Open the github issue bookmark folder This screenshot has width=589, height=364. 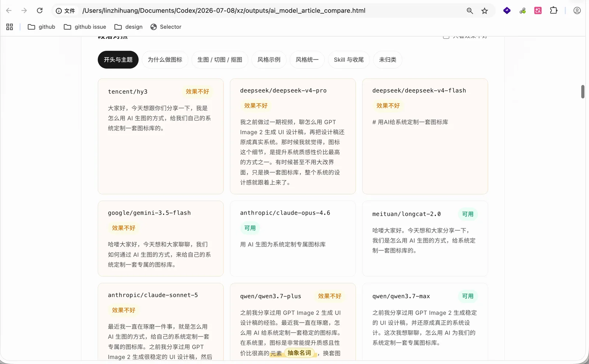(85, 27)
